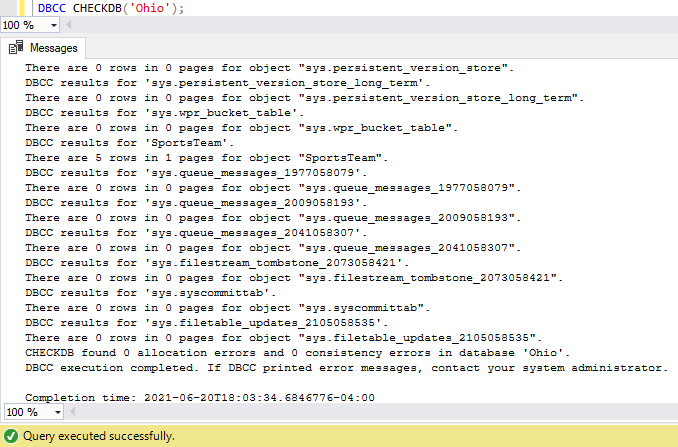
Task: Select the CHECKDB found 0 allocation errors line
Action: click(297, 352)
